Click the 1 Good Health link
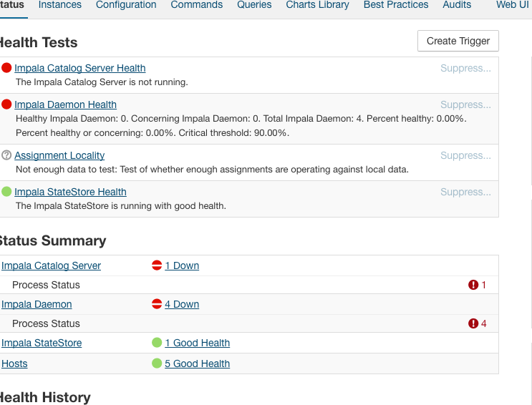Viewport: 532px width, 405px height. click(x=197, y=343)
